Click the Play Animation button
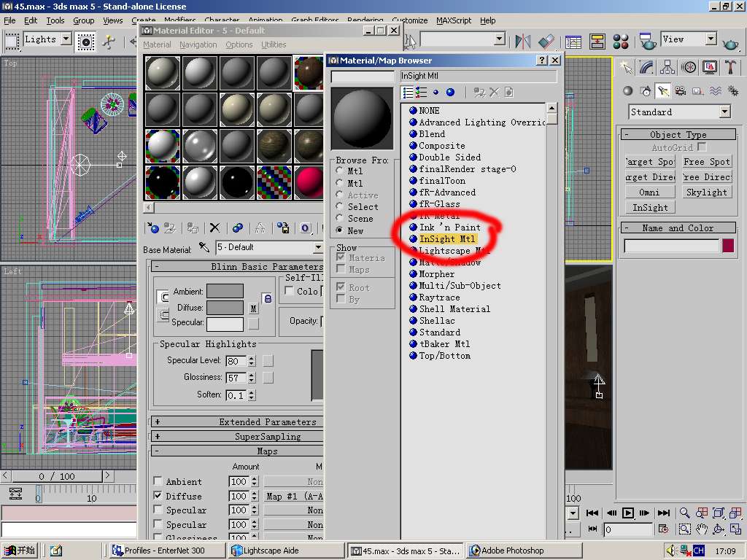Viewport: 747px width, 560px height. coord(628,513)
